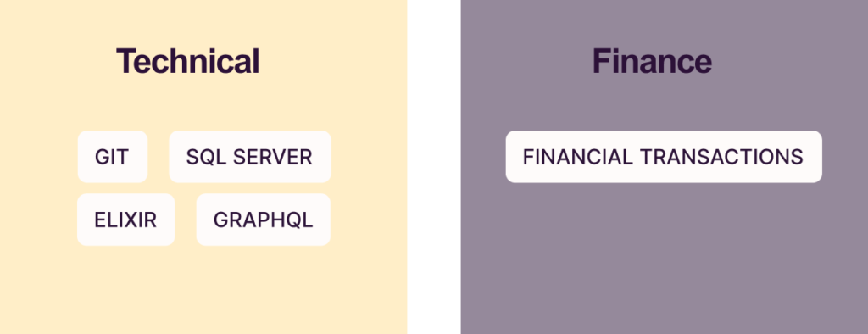Click the capital F of Finance
The height and width of the screenshot is (334, 868).
click(600, 61)
